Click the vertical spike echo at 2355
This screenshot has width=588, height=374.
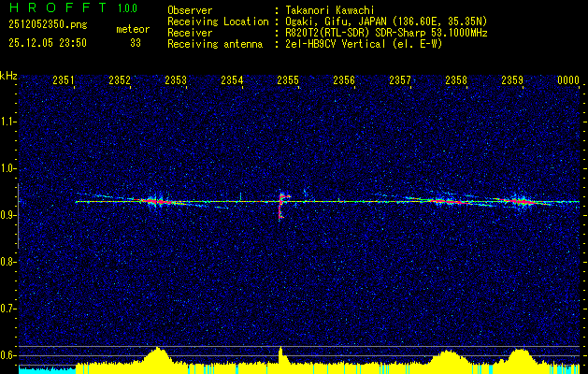pyautogui.click(x=280, y=206)
